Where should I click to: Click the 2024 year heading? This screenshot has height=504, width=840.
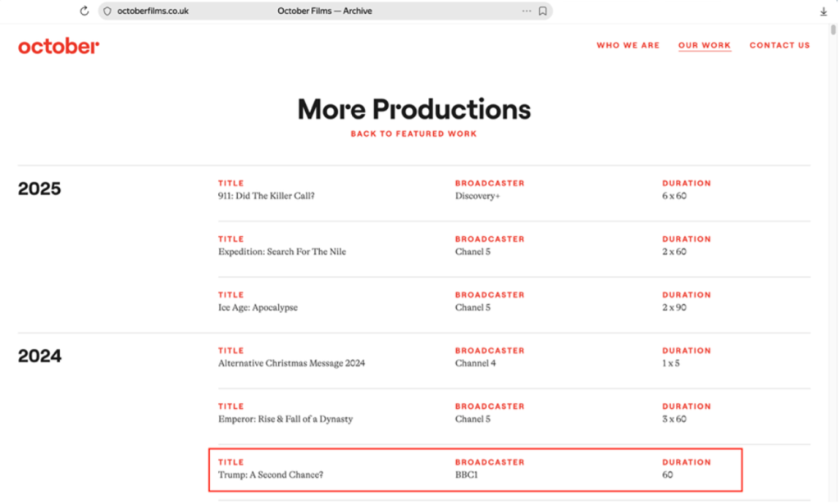coord(39,356)
